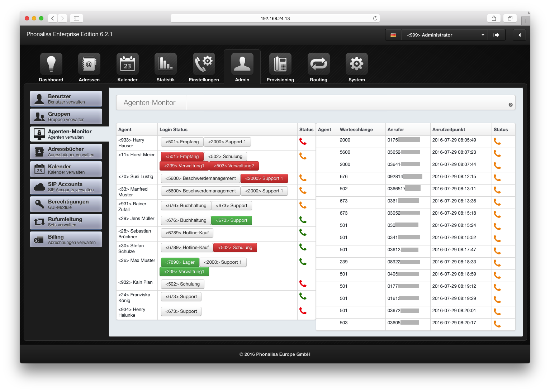Toggle <6789> Hotline-Kauf for Sebastian Brückner

point(187,233)
